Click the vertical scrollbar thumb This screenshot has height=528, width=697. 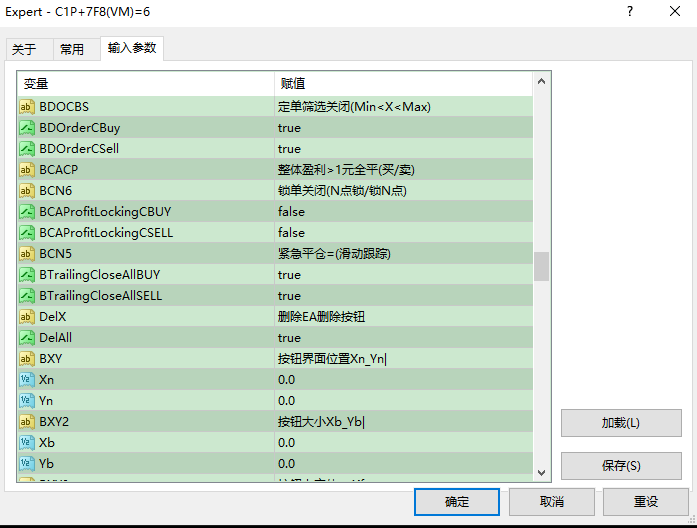541,266
